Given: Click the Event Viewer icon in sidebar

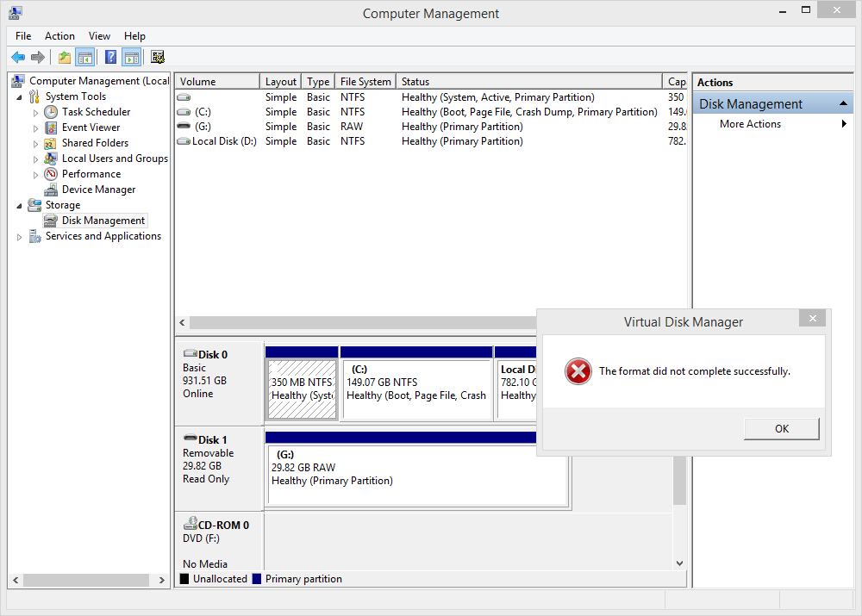Looking at the screenshot, I should pyautogui.click(x=50, y=127).
